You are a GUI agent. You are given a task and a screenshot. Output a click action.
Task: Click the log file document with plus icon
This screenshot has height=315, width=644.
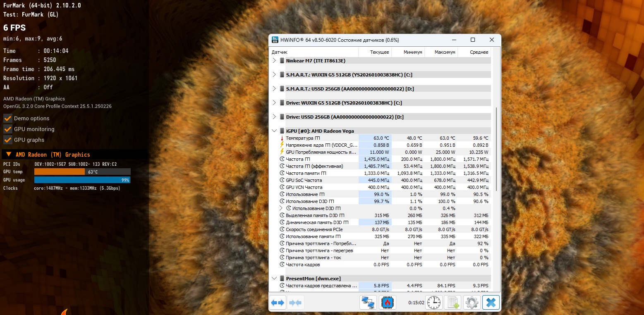coord(452,303)
